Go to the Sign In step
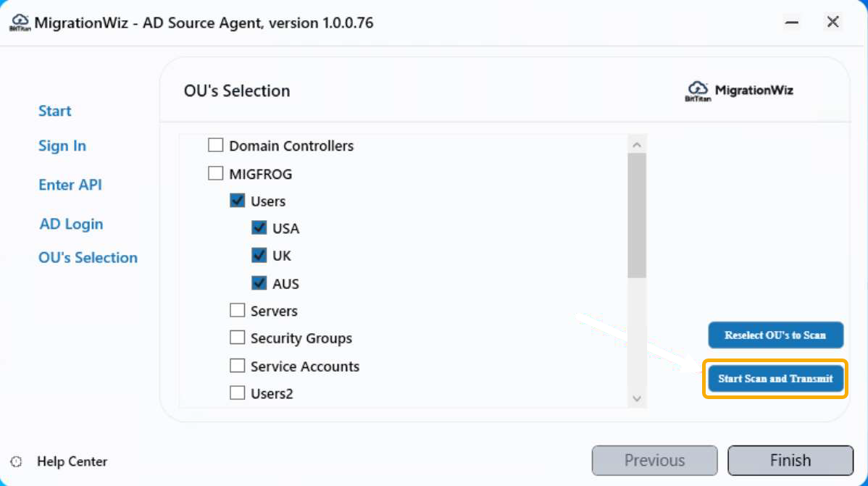Viewport: 868px width, 486px height. (x=62, y=146)
